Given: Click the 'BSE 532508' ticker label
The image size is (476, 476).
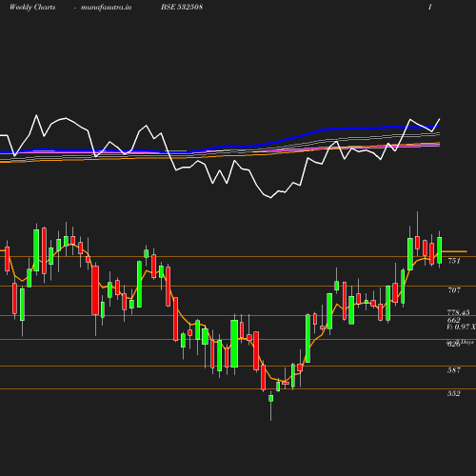Looking at the screenshot, I should pyautogui.click(x=182, y=7).
